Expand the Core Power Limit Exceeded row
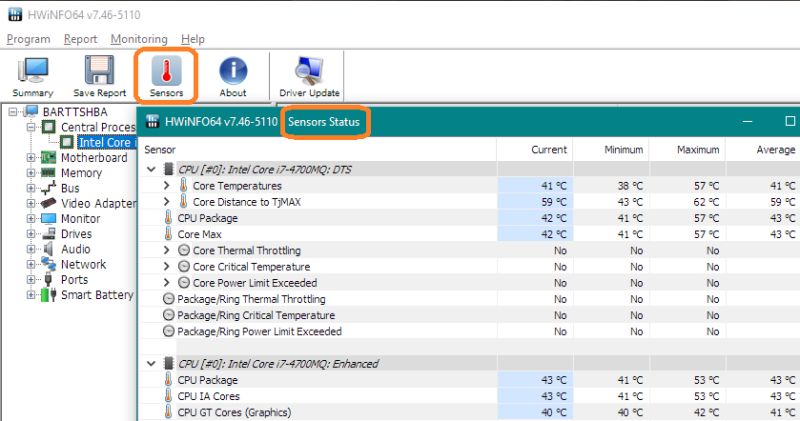This screenshot has width=800, height=421. [x=166, y=282]
